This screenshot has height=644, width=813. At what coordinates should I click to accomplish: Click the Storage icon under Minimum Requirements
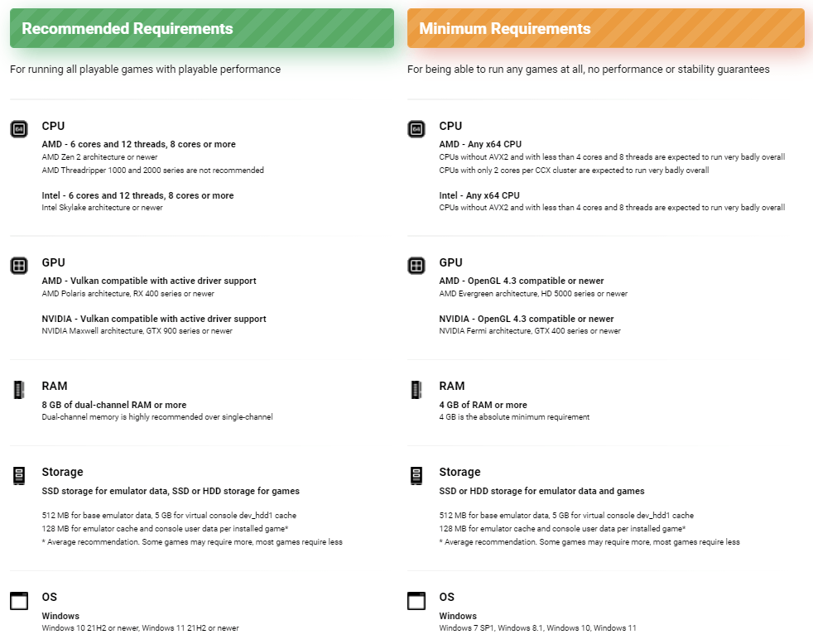[x=416, y=475]
